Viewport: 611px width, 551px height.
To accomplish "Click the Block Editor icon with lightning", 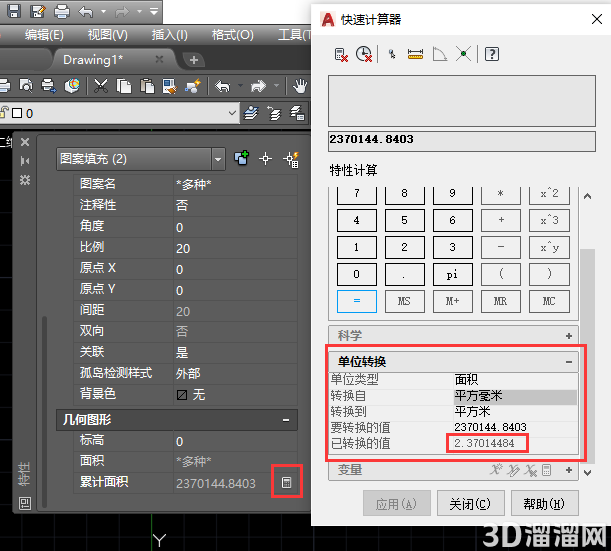I will point(193,86).
